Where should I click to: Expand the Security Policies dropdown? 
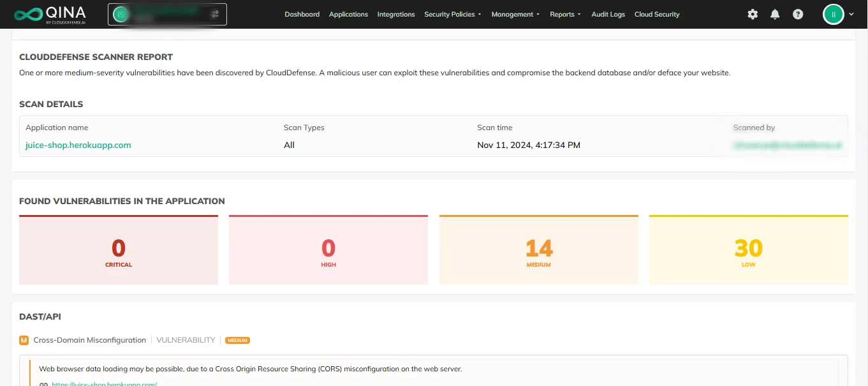coord(452,14)
